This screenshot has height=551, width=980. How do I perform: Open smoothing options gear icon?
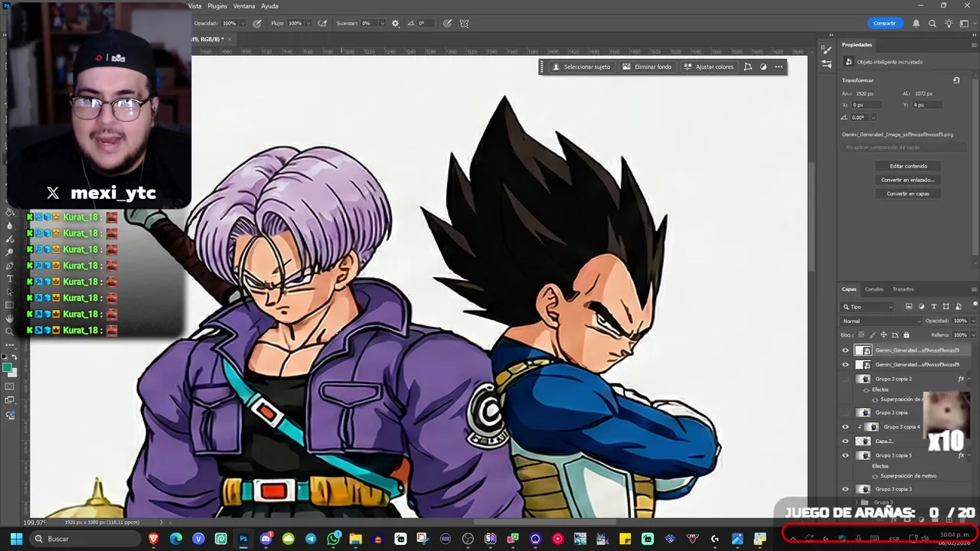[x=395, y=24]
